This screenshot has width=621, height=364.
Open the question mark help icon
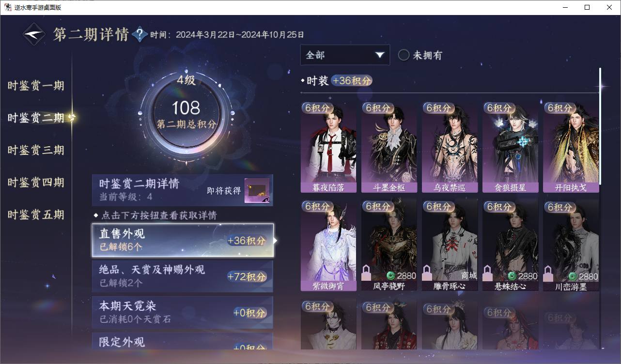(140, 34)
